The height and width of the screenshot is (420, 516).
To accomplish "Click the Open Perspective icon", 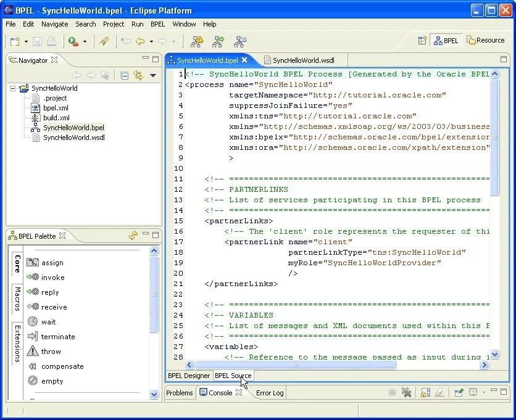I will (422, 41).
